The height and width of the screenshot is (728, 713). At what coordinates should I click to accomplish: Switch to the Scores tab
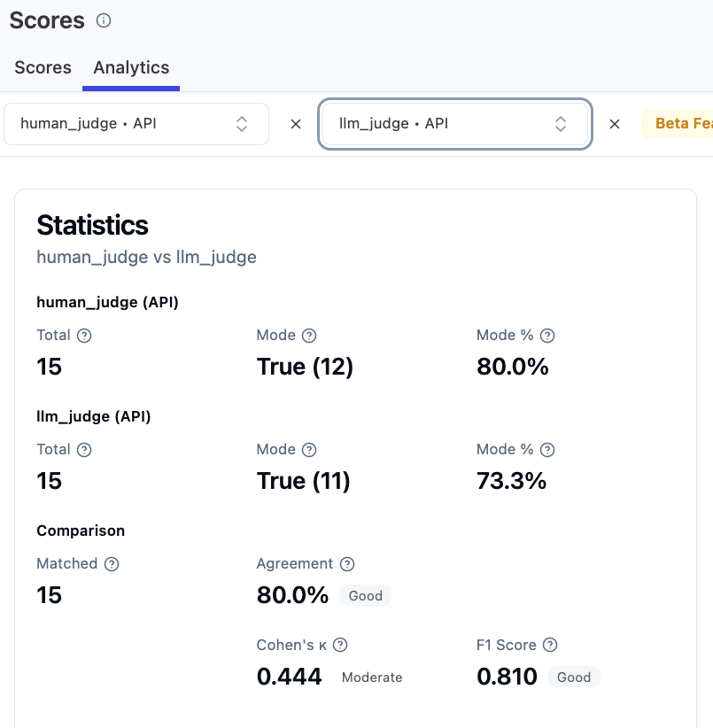click(43, 68)
